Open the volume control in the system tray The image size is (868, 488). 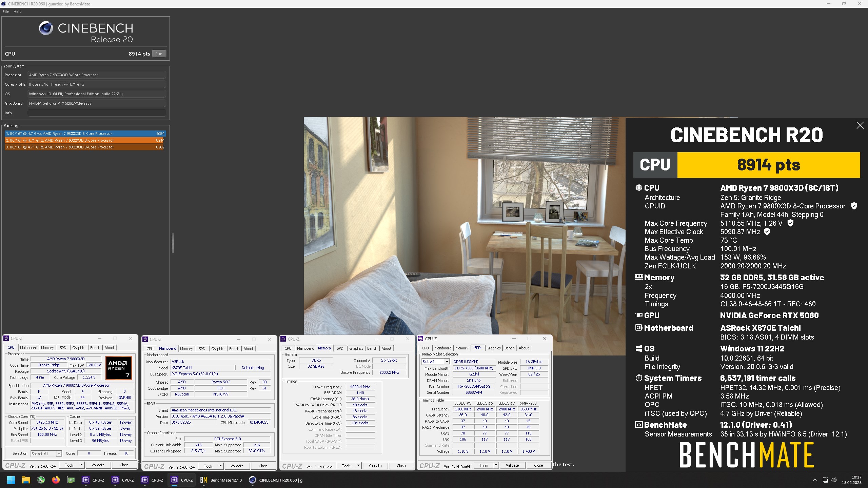point(834,480)
